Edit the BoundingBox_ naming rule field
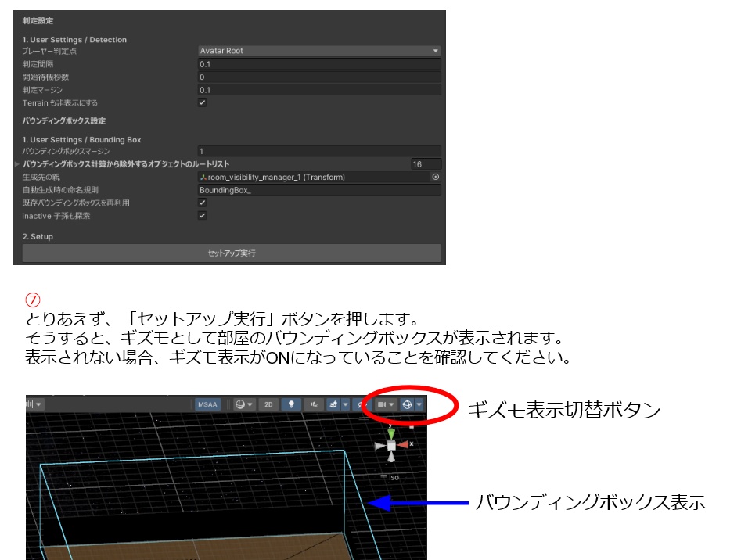Viewport: 741px width, 560px height. 318,190
